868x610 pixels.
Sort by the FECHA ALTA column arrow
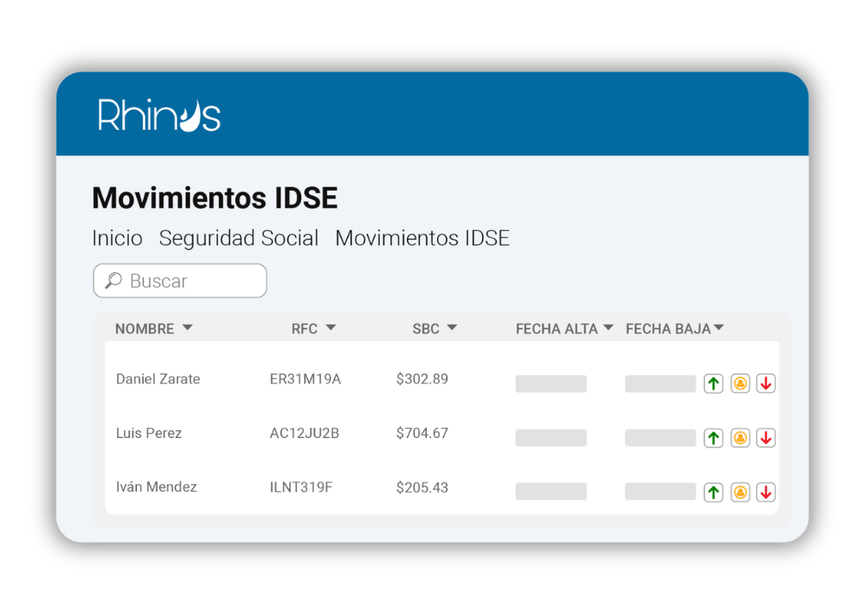608,328
